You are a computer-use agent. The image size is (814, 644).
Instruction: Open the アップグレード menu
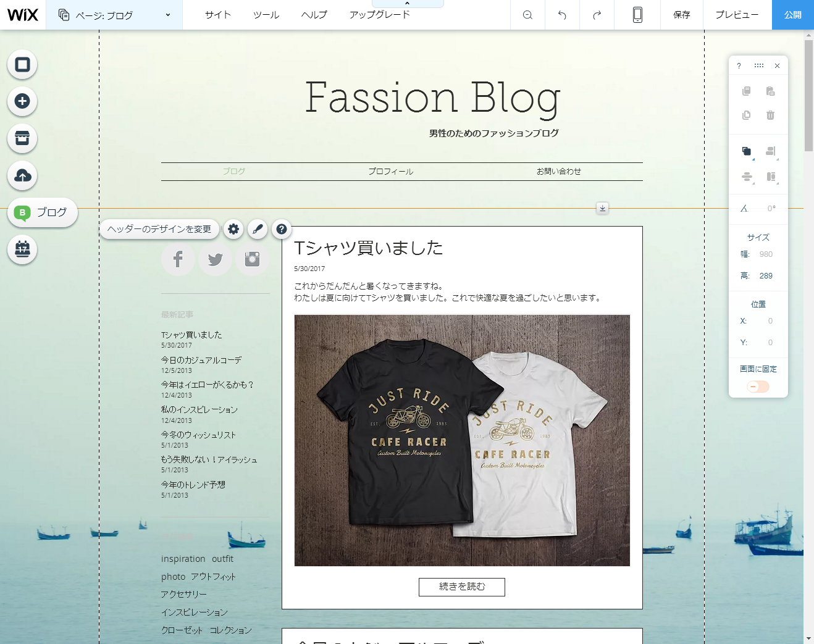pos(380,15)
